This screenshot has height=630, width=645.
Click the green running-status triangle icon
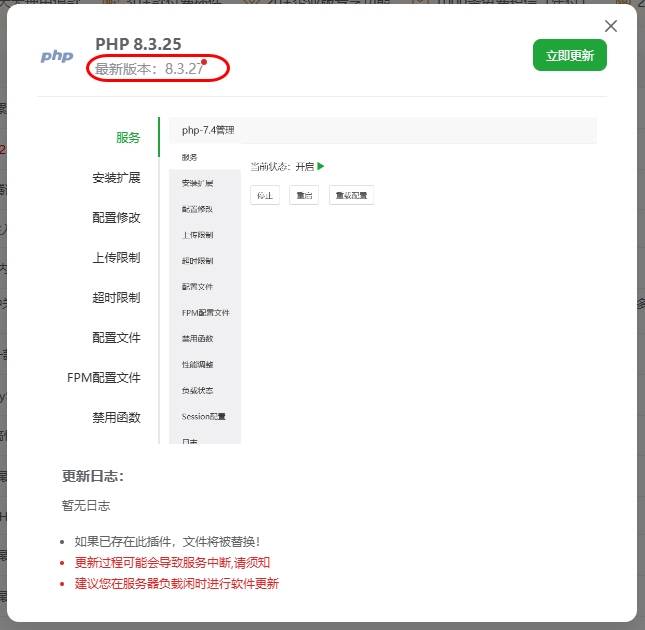[321, 167]
